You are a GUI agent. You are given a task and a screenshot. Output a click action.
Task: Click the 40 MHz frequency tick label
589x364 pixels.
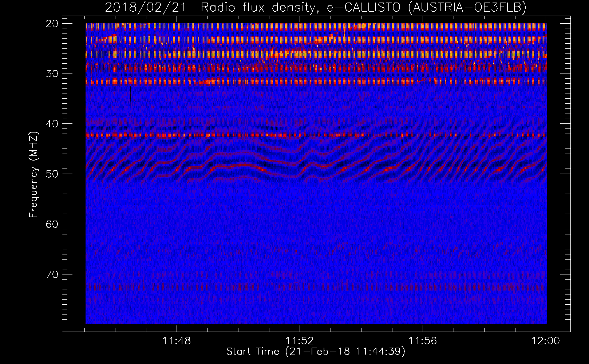[x=52, y=124]
